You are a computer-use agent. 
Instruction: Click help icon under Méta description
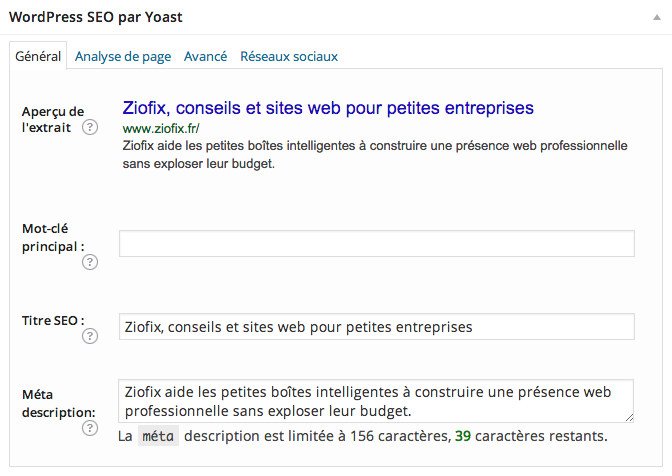click(90, 428)
